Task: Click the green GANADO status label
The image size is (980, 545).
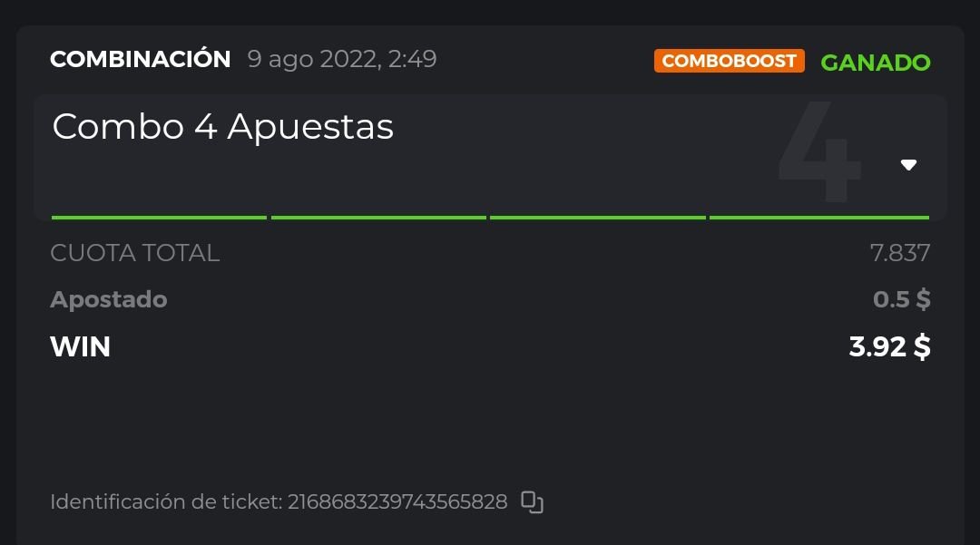Action: pos(876,62)
